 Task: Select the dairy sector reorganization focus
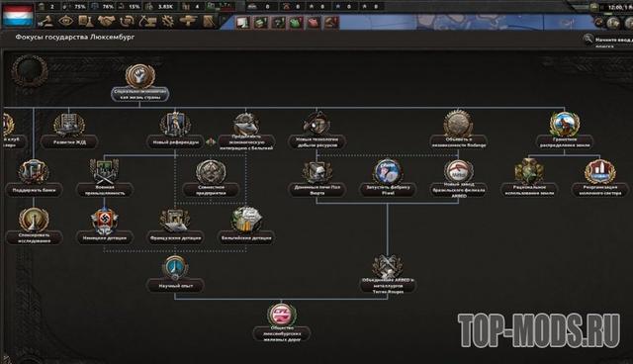600,178
